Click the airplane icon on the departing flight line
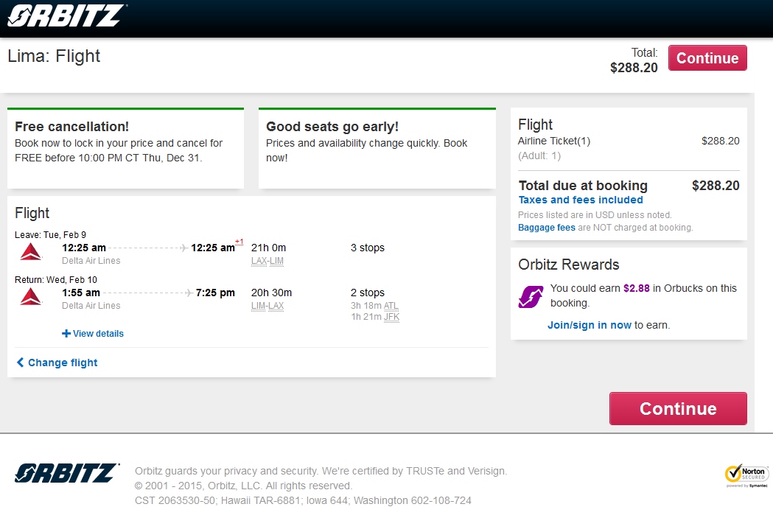The width and height of the screenshot is (773, 532). pos(183,248)
